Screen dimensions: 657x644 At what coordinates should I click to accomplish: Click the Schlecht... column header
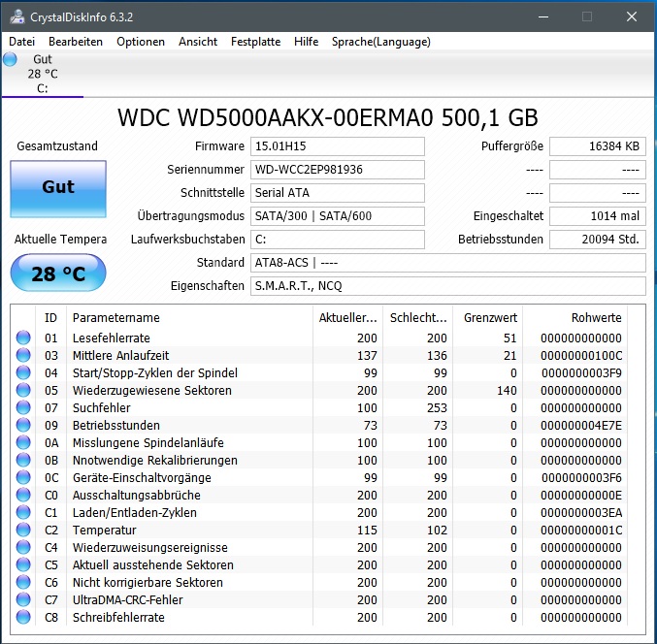pyautogui.click(x=417, y=318)
